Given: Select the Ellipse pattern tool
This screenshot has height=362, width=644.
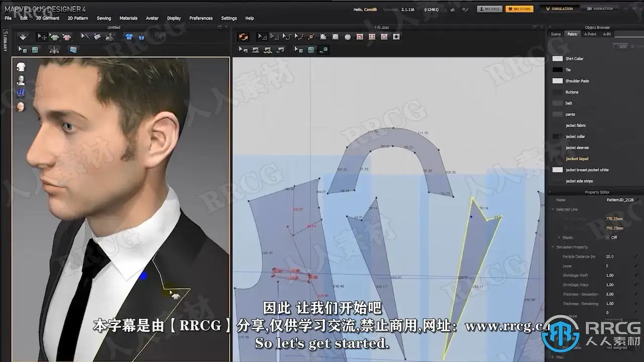Looking at the screenshot, I should point(348,37).
